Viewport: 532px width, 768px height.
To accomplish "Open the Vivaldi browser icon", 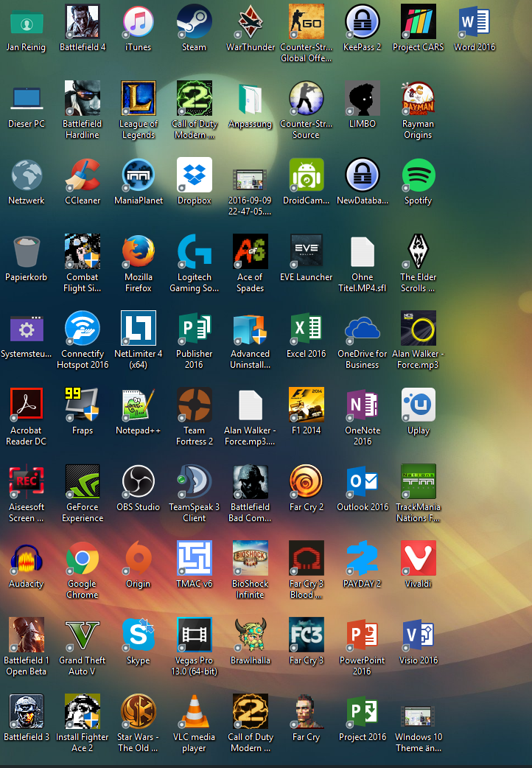I will [x=419, y=558].
